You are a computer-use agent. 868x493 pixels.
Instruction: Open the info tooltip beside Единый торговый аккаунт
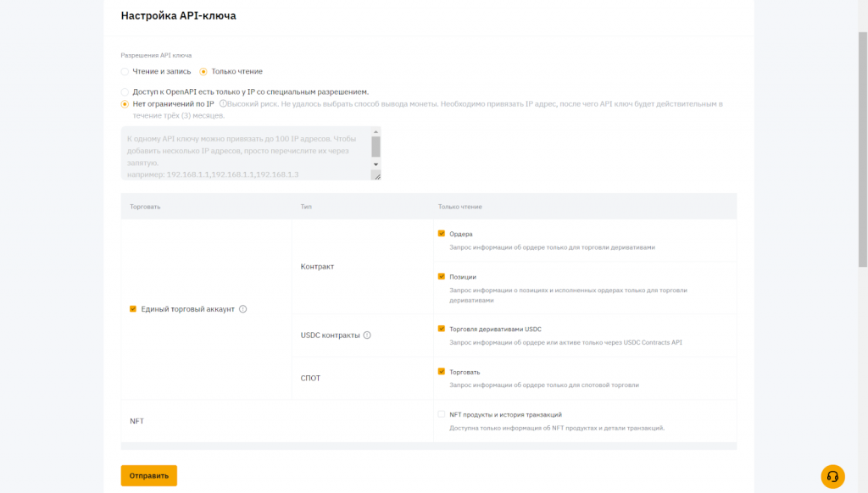pyautogui.click(x=242, y=308)
